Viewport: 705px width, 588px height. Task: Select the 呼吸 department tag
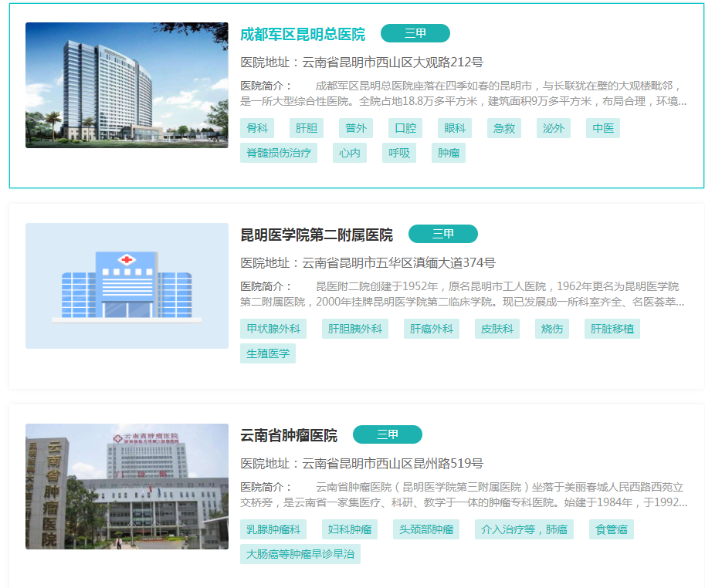click(399, 153)
